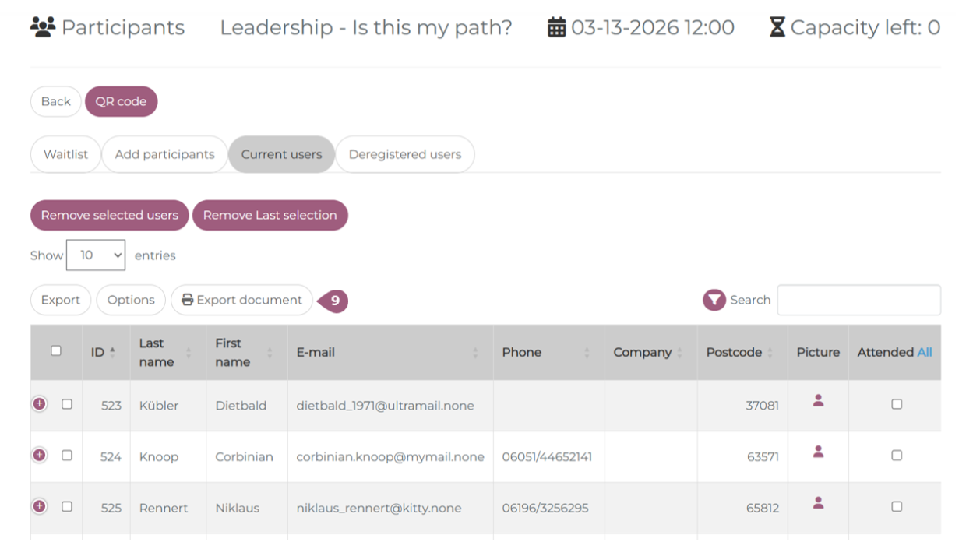
Task: Expand row details for Rennert
Action: [40, 507]
